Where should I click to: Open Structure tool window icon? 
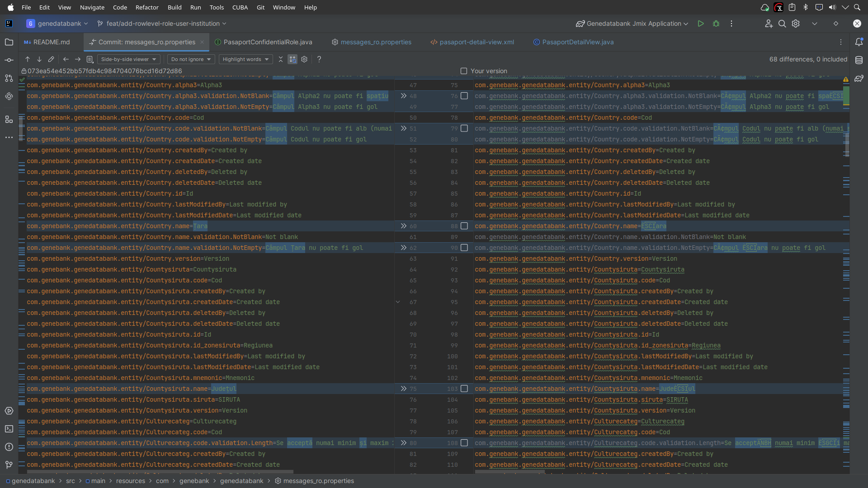[x=9, y=119]
